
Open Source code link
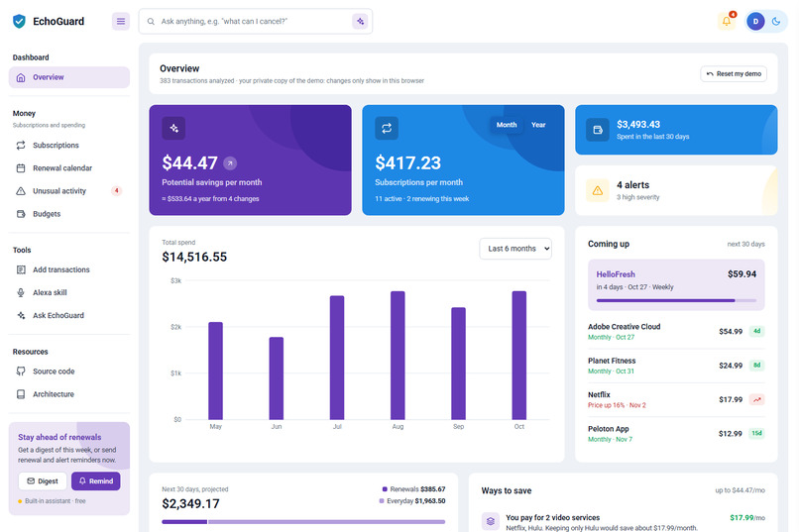click(69, 372)
